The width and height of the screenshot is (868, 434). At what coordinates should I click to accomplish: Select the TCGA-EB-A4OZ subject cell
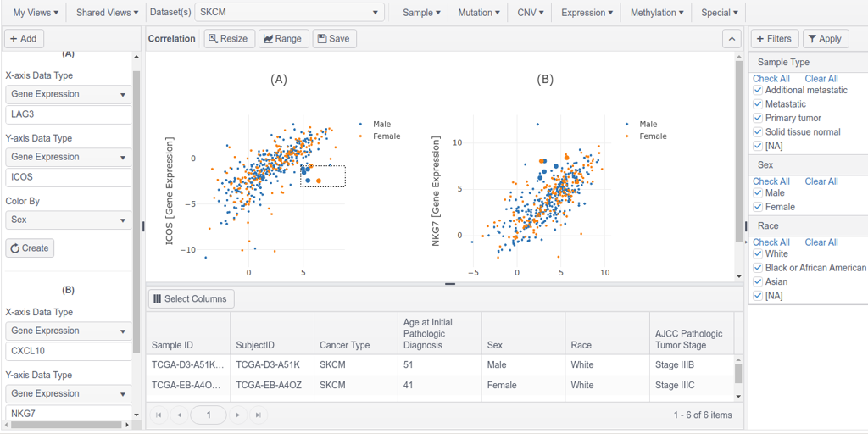(x=272, y=386)
